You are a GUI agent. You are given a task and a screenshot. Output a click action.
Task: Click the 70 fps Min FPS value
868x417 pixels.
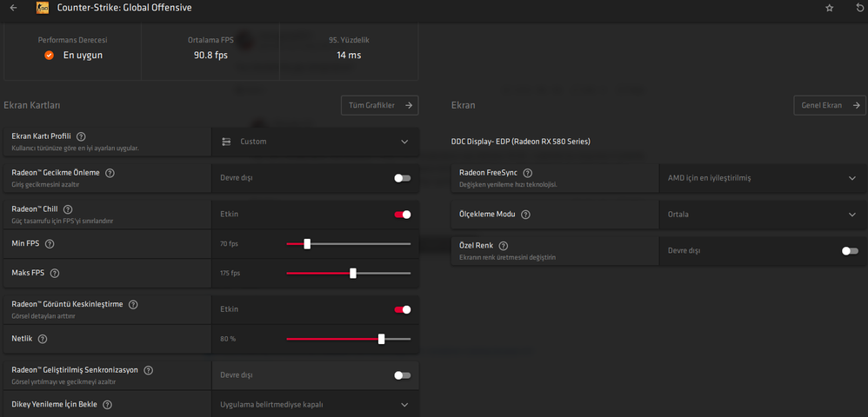click(x=230, y=244)
